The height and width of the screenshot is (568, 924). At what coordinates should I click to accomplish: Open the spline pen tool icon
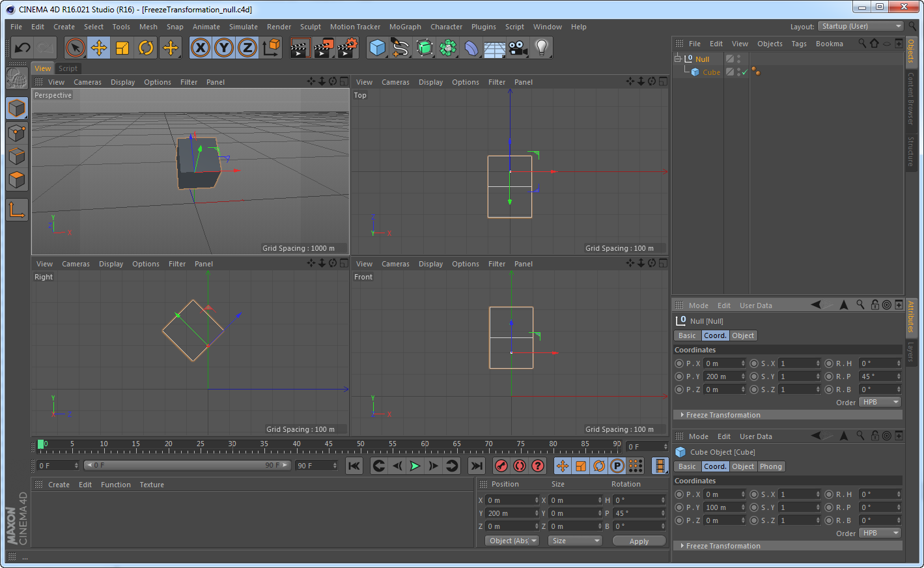pos(400,48)
